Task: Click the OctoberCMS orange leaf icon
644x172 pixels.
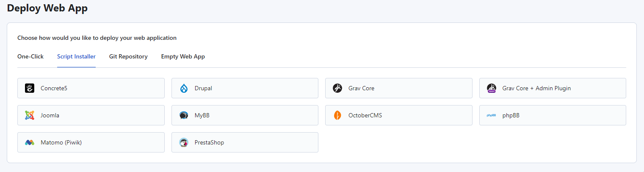Action: click(337, 115)
